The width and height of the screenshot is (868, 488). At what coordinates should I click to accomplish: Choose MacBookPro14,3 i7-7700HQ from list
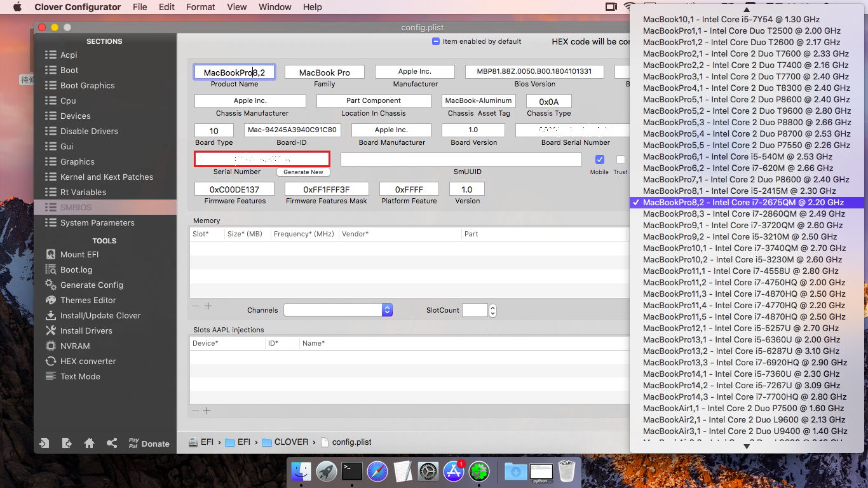coord(747,396)
